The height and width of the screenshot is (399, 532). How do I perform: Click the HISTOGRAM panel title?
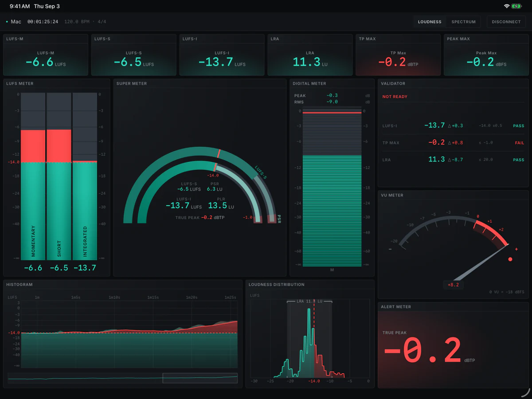click(20, 284)
